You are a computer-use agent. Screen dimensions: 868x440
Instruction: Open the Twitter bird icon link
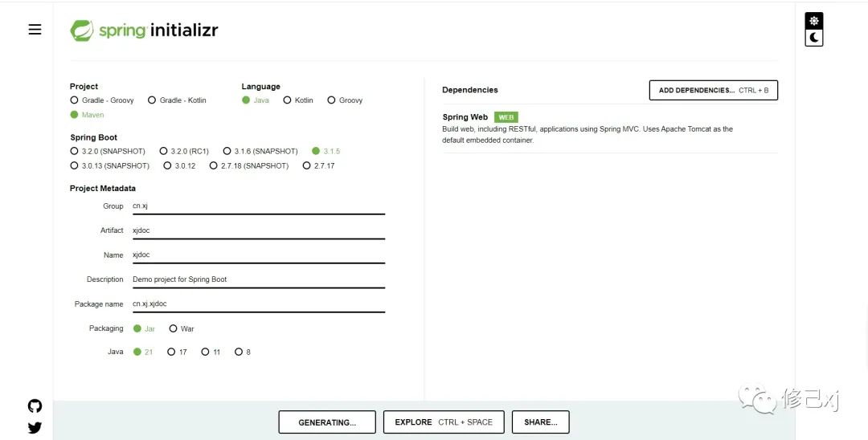[35, 427]
